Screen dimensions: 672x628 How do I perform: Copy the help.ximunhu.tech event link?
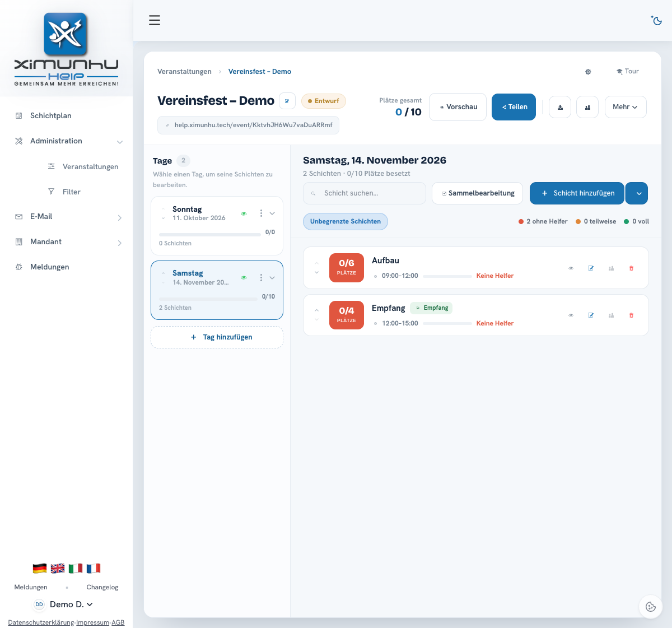(249, 125)
